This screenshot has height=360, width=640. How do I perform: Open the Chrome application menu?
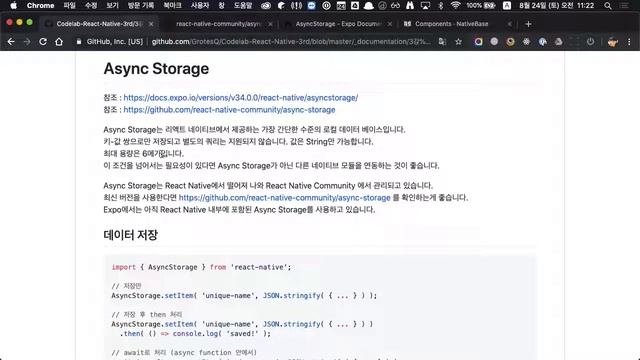coord(40,6)
